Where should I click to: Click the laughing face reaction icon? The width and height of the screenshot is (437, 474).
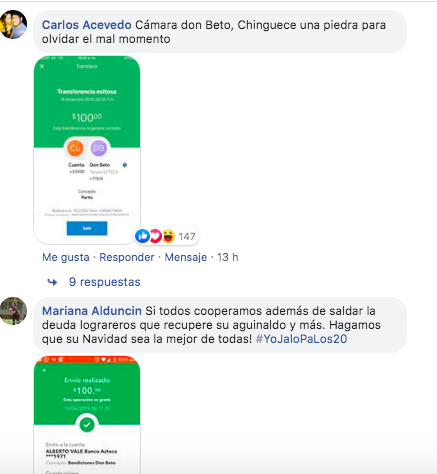click(x=168, y=236)
